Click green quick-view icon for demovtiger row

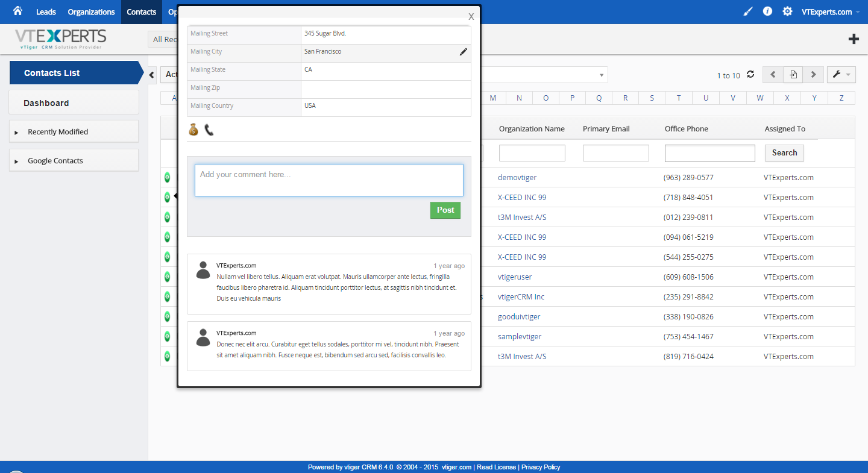167,177
